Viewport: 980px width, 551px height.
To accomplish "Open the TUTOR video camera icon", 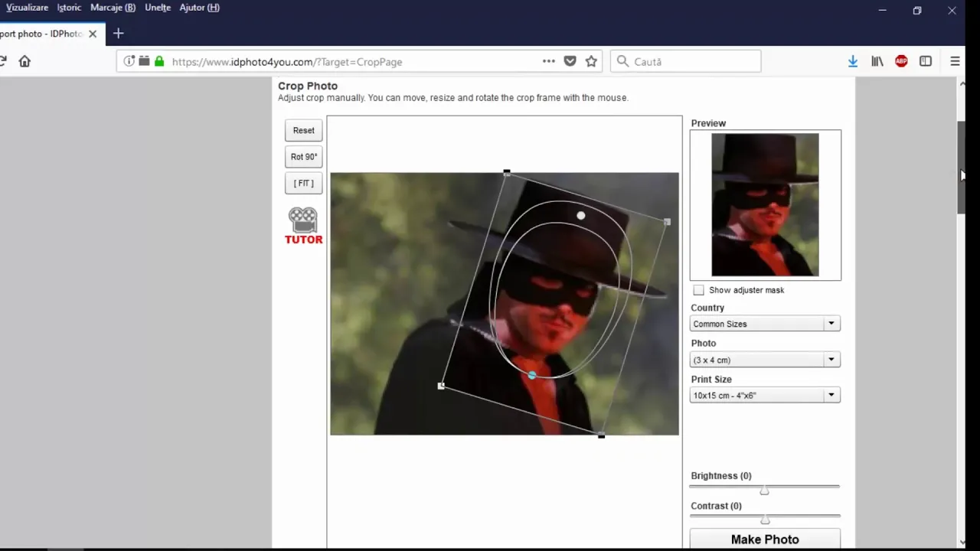I will pos(303,220).
